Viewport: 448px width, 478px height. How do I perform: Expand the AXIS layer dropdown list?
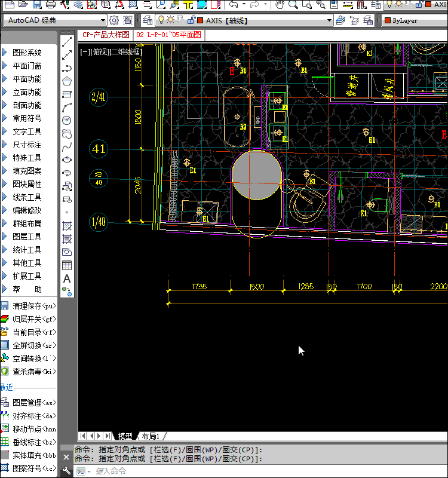[329, 20]
